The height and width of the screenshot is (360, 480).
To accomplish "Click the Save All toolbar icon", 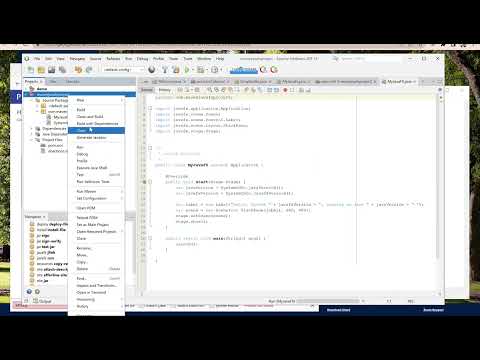I will [62, 70].
